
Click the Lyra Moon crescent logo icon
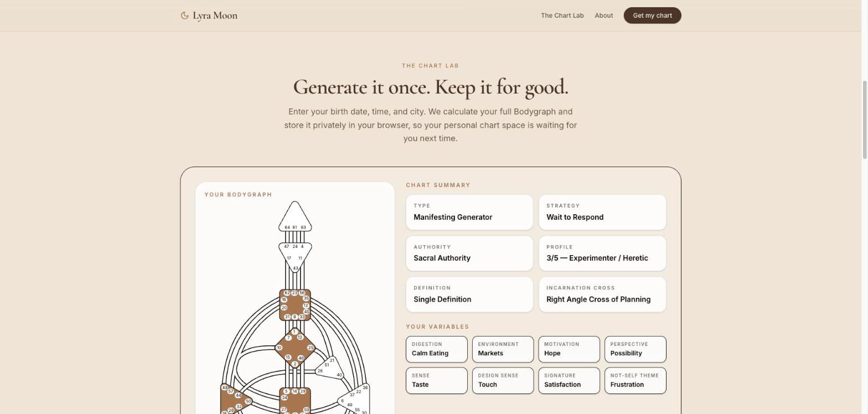[185, 15]
